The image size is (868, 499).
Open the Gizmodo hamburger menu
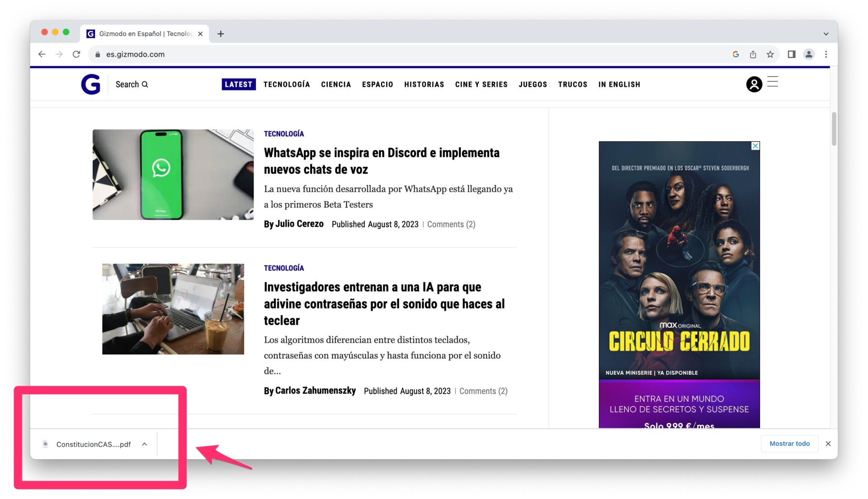pyautogui.click(x=773, y=83)
